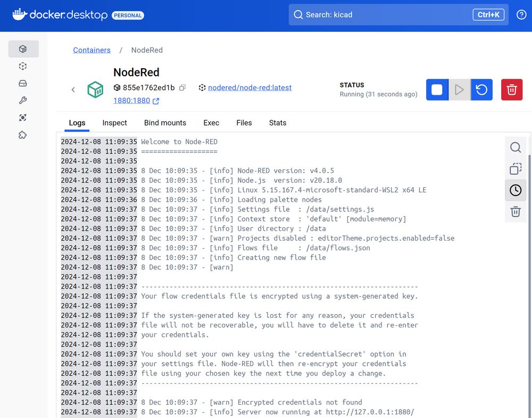The image size is (532, 418).
Task: Search within the logs magnifier icon
Action: coord(516,147)
